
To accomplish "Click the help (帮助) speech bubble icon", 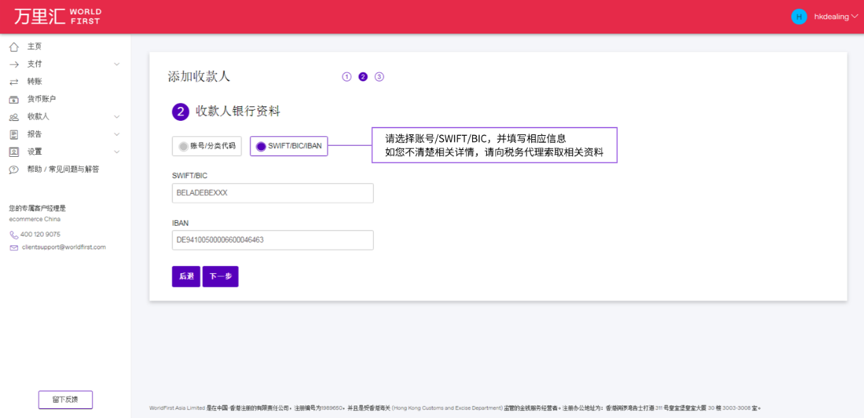I will pyautogui.click(x=13, y=169).
